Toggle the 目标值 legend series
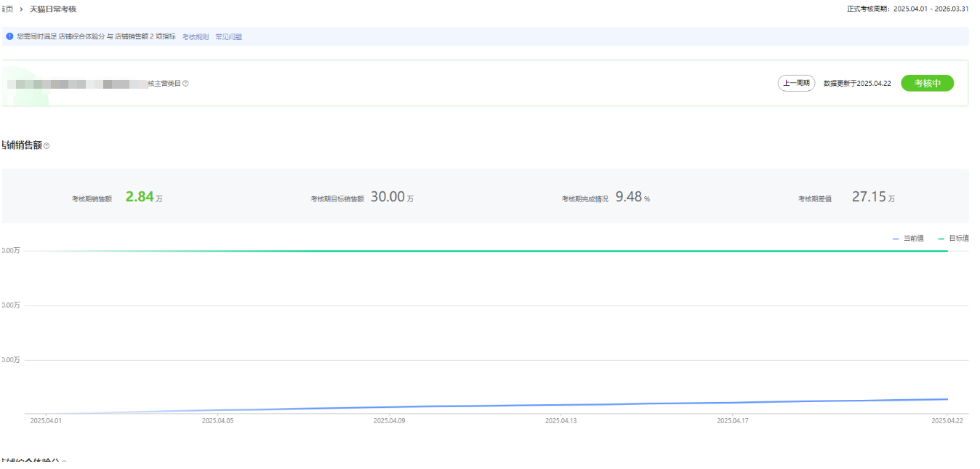Viewport: 980px width, 469px height. tap(953, 238)
